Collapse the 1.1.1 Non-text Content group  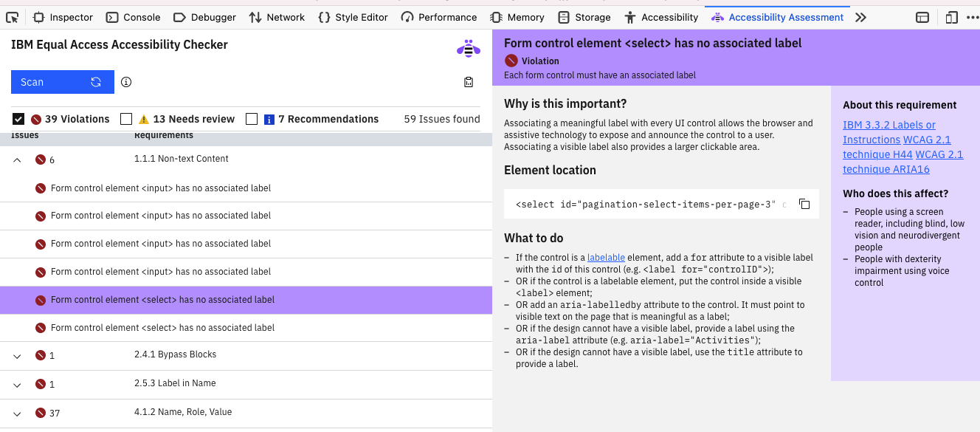coord(18,160)
